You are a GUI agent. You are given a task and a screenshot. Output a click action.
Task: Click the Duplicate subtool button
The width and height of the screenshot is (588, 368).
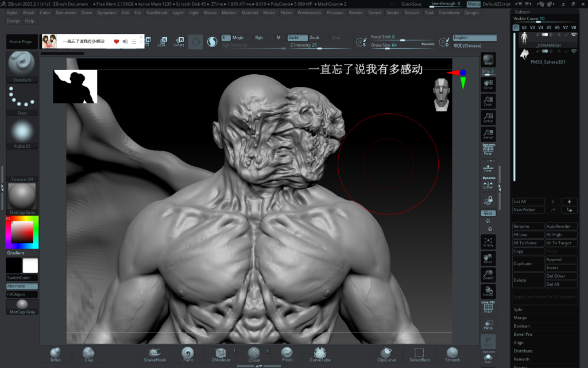coord(528,263)
